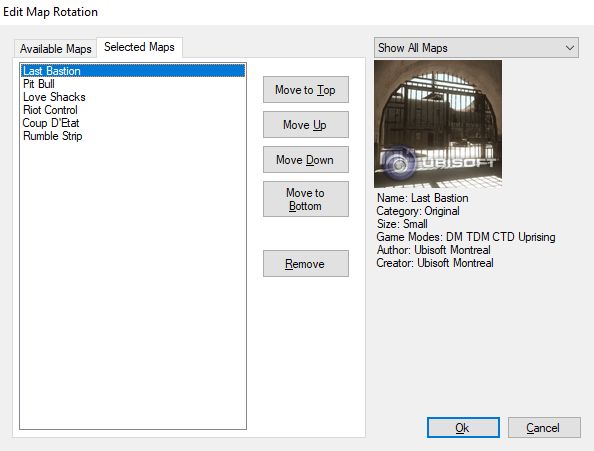
Task: Select Riot Control map entry
Action: (133, 110)
